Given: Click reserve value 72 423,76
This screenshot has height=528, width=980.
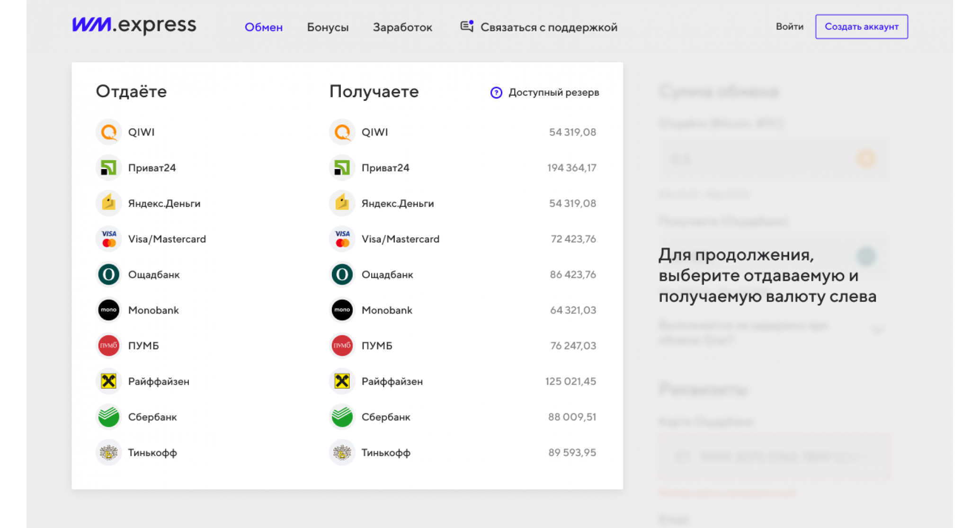Looking at the screenshot, I should 573,239.
